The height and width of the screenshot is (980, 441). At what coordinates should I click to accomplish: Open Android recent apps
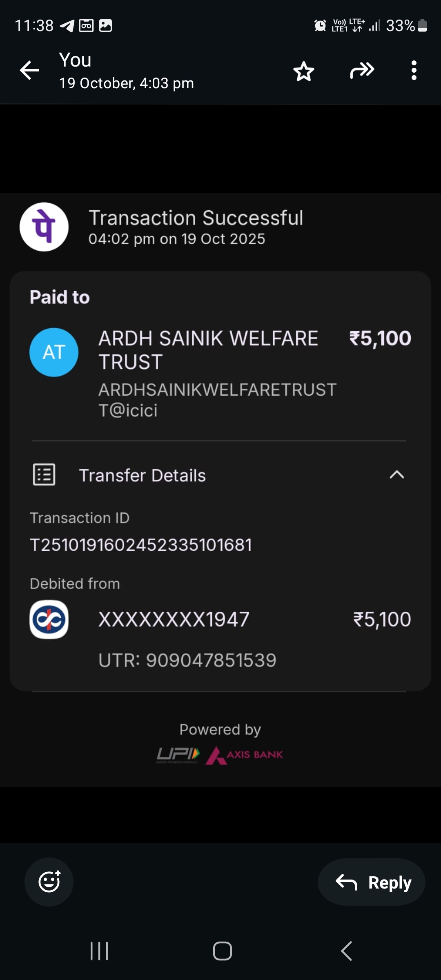coord(99,951)
